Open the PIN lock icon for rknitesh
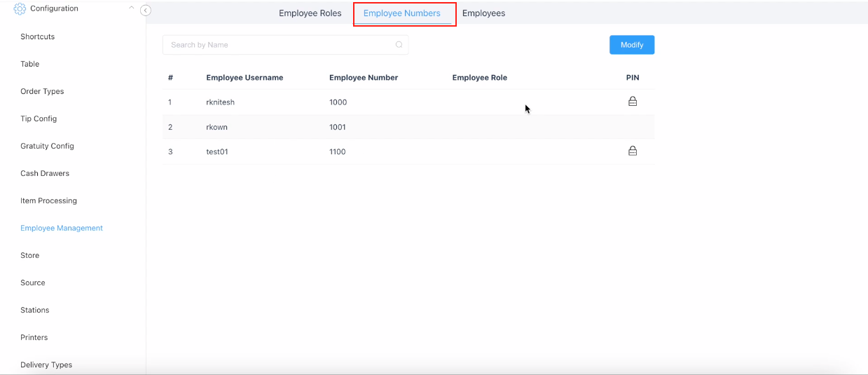868x375 pixels. point(632,102)
